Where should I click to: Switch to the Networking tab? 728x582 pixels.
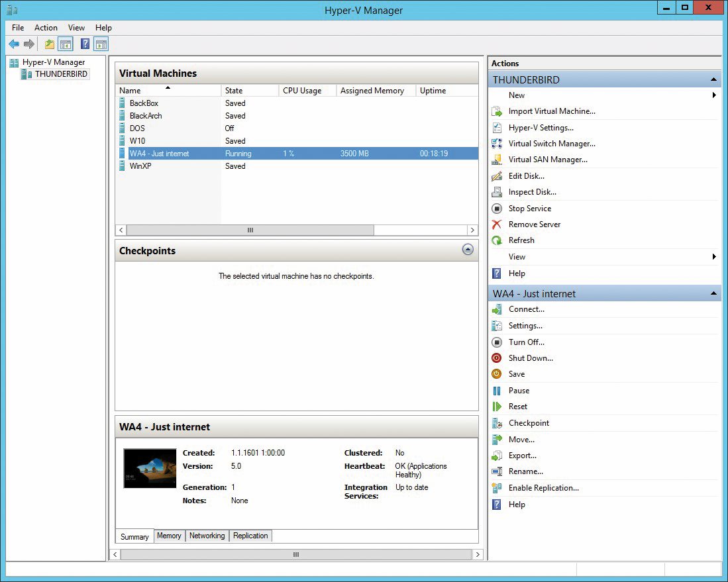click(207, 536)
